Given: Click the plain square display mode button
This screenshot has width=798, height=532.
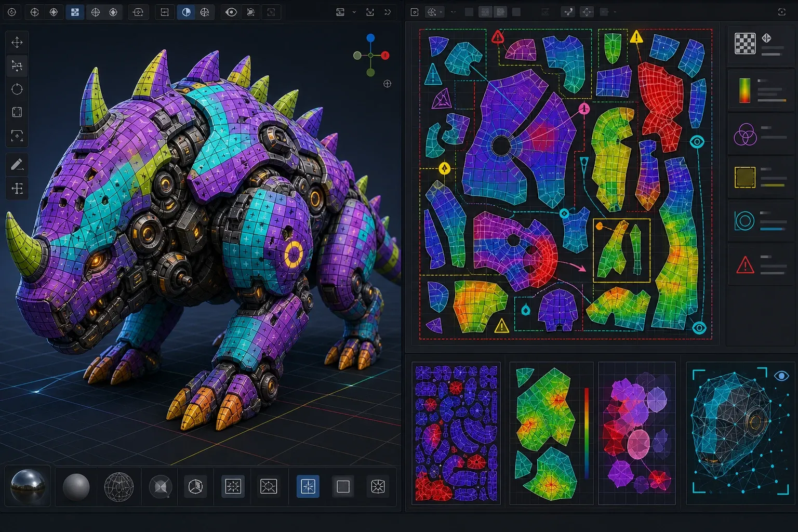Looking at the screenshot, I should point(343,486).
